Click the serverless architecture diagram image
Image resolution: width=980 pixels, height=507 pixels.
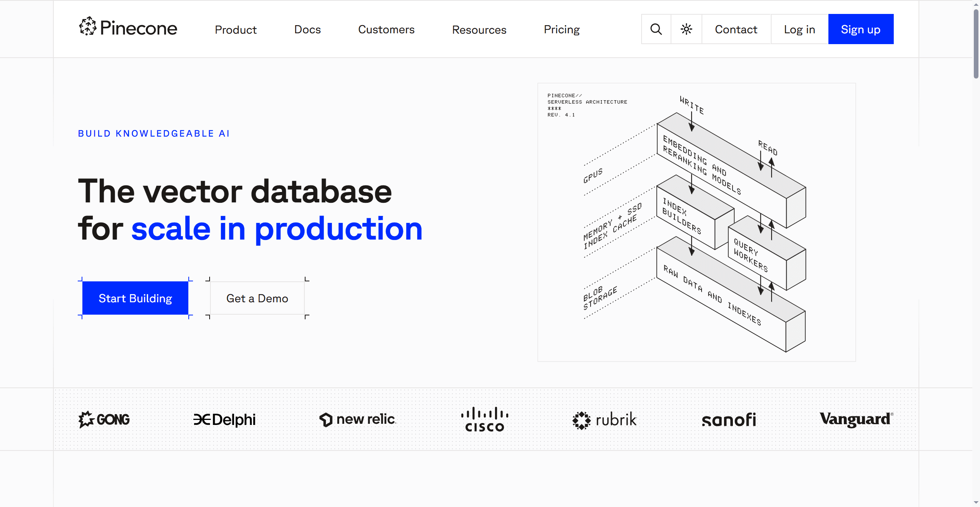tap(696, 222)
